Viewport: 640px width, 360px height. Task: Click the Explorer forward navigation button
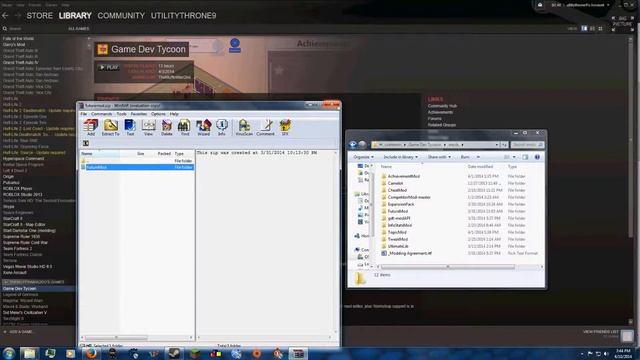point(362,144)
